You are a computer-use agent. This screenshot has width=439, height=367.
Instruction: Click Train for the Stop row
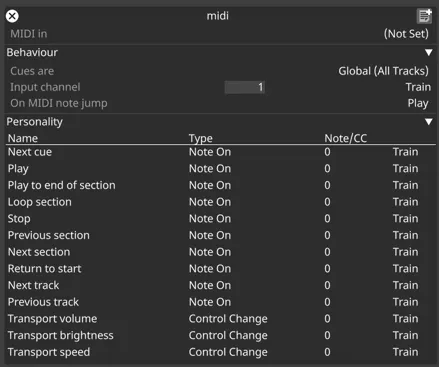pyautogui.click(x=405, y=219)
